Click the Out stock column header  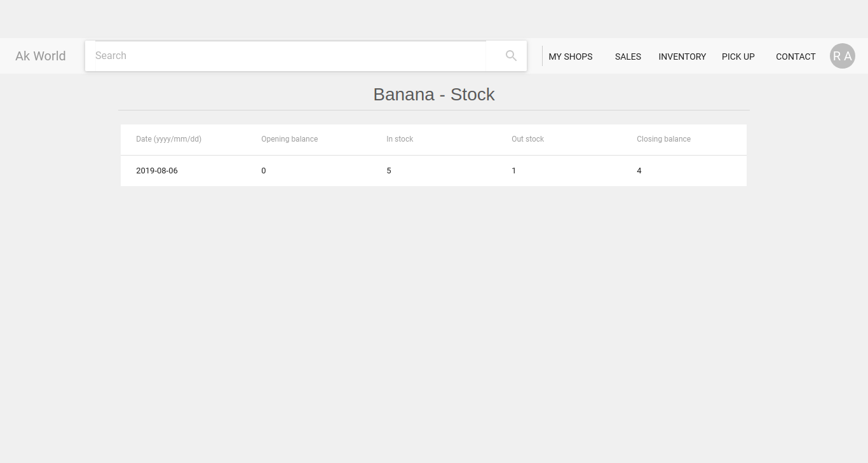click(x=527, y=139)
